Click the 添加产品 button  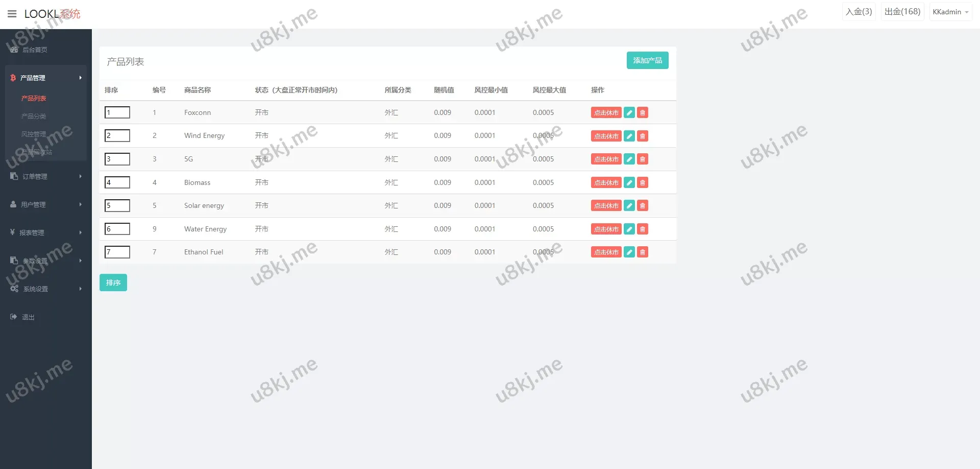(x=647, y=60)
